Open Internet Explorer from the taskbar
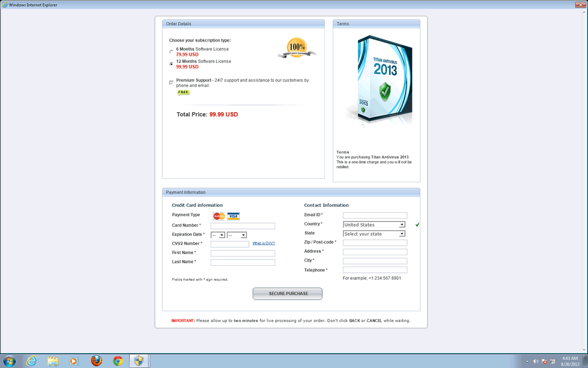The height and width of the screenshot is (368, 588). pos(32,361)
